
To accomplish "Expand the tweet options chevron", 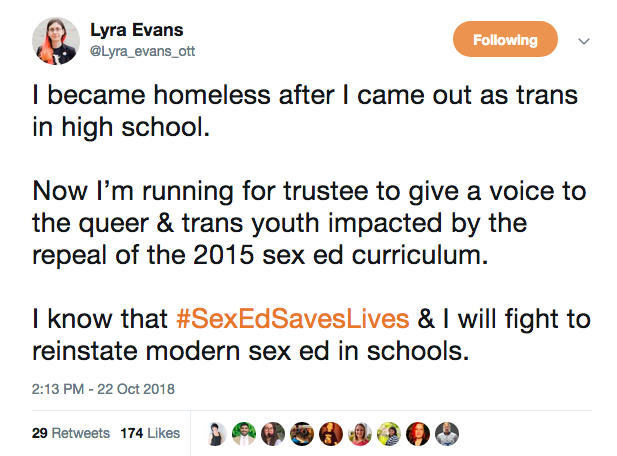I will pyautogui.click(x=584, y=41).
